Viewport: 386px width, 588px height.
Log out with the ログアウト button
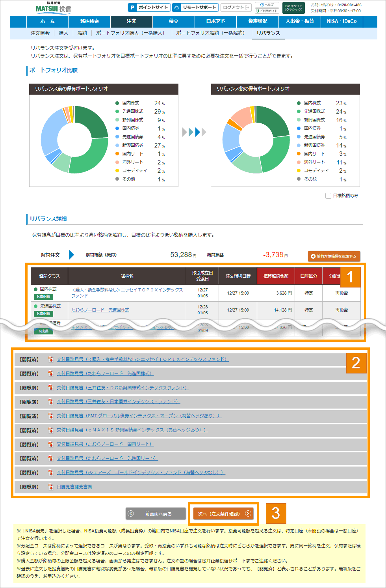(x=236, y=7)
